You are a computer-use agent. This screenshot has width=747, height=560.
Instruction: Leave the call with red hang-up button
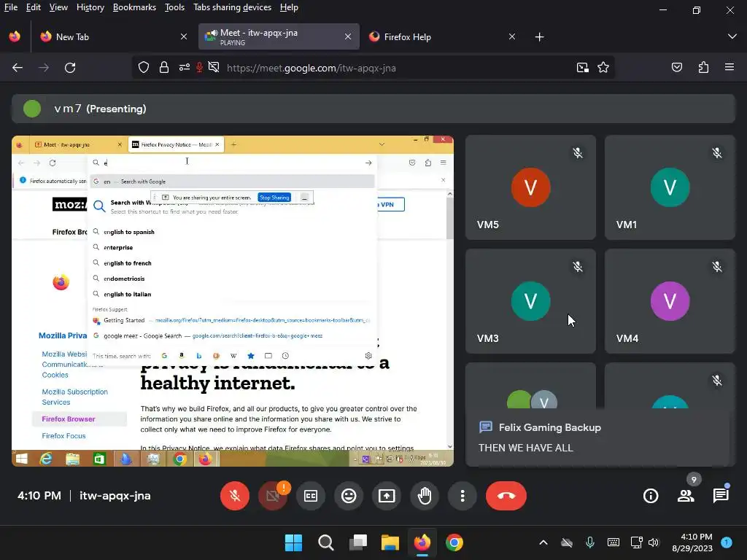[x=506, y=496]
